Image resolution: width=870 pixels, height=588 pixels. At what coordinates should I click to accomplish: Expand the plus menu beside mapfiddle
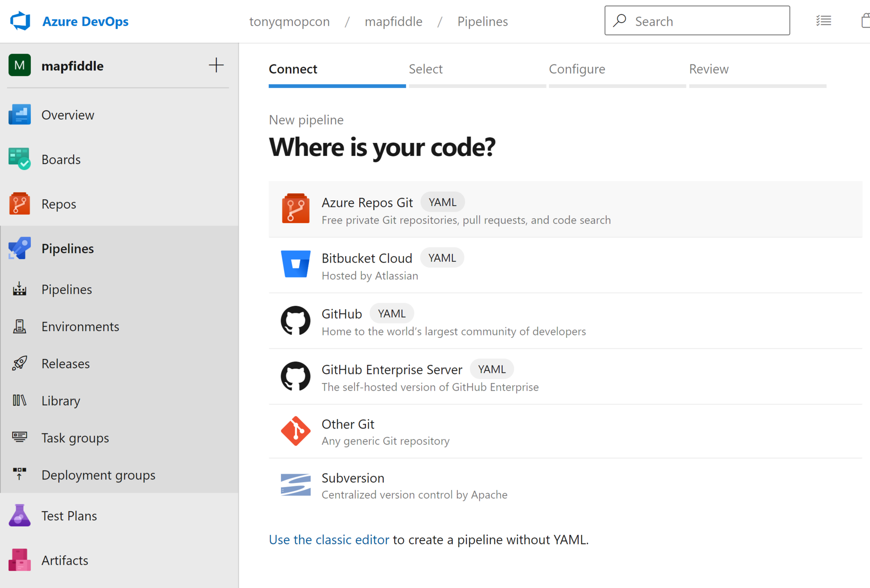[216, 65]
